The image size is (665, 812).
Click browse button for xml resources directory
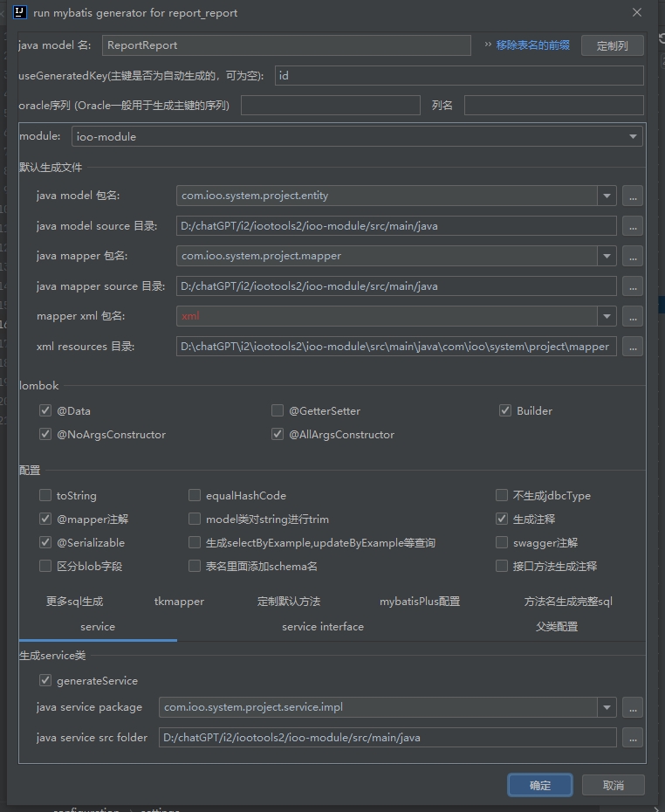[x=633, y=347]
